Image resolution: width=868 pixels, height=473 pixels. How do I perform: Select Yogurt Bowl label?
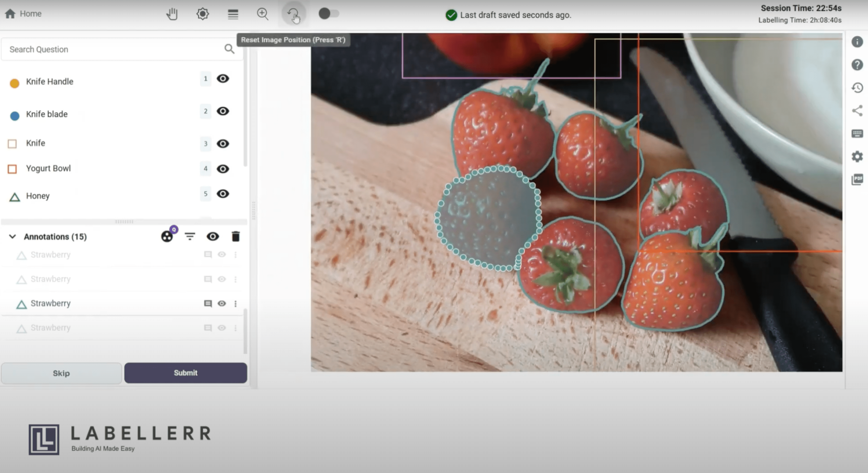tap(48, 168)
